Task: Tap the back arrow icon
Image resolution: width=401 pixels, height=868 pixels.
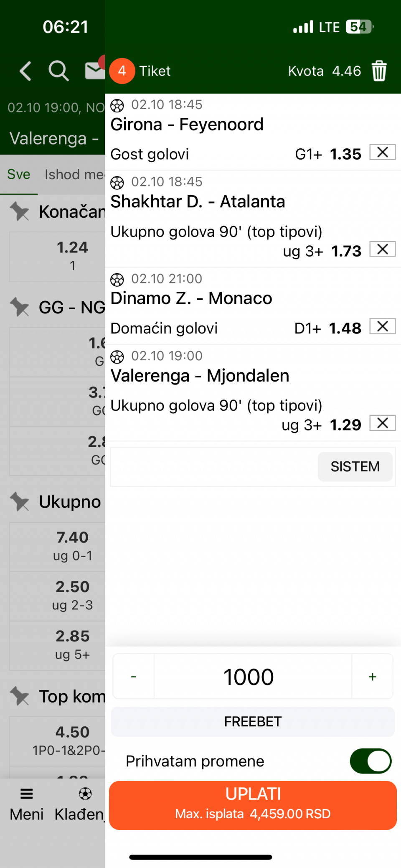Action: [25, 71]
